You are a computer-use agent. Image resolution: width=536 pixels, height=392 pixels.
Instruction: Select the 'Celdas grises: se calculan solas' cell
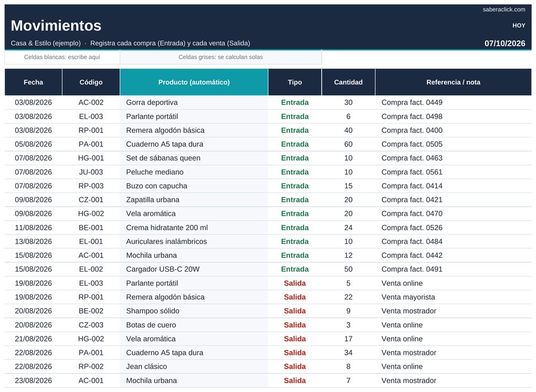pyautogui.click(x=221, y=57)
